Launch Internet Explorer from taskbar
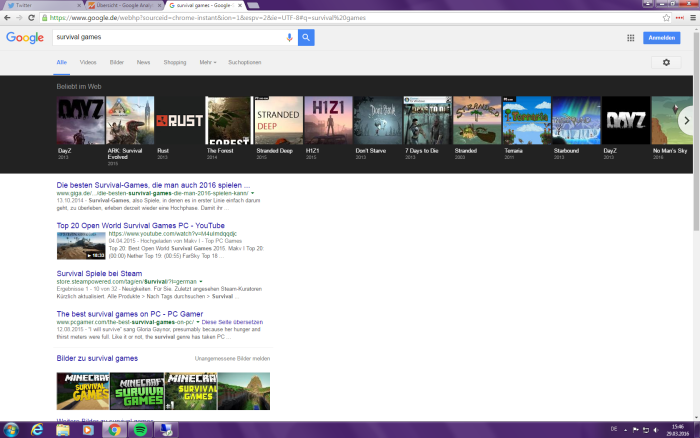Viewport: 700px width, 438px height. coord(37,430)
